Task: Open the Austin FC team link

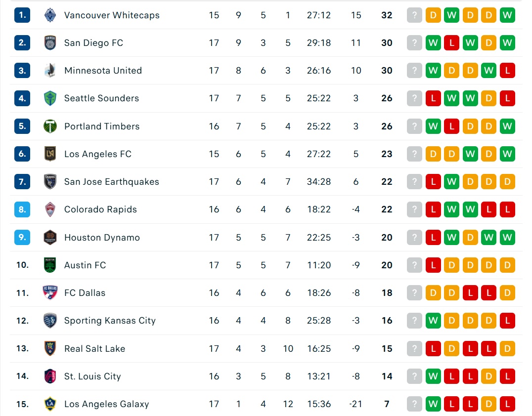Action: (x=85, y=265)
